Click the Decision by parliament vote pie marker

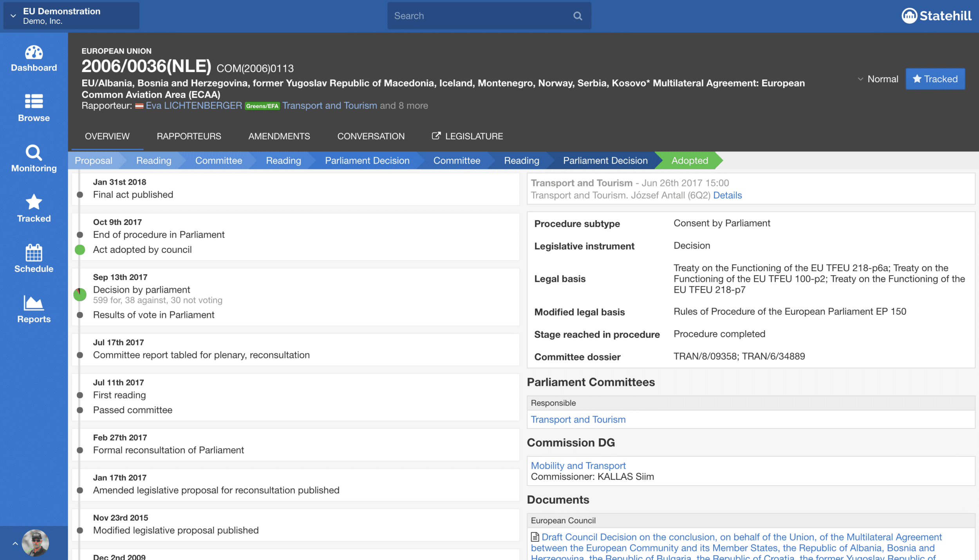pos(80,294)
